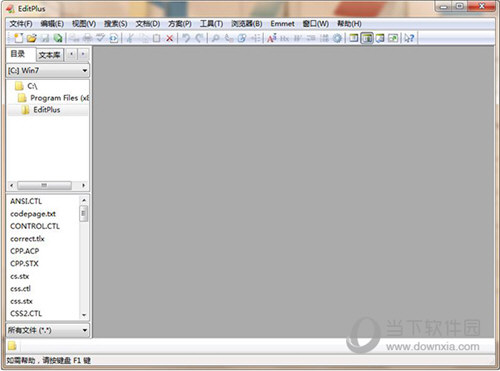The width and height of the screenshot is (500, 371).
Task: Click the Set Font red A icon
Action: pos(272,38)
